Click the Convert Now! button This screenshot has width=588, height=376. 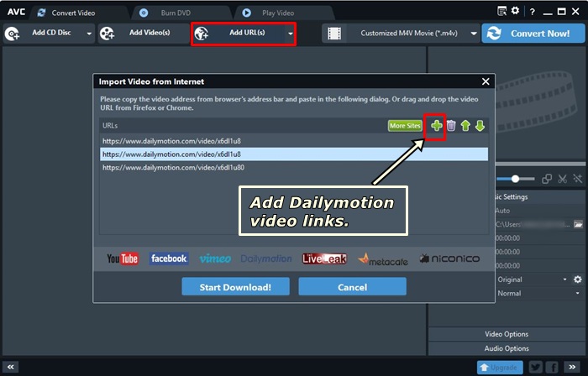[533, 34]
